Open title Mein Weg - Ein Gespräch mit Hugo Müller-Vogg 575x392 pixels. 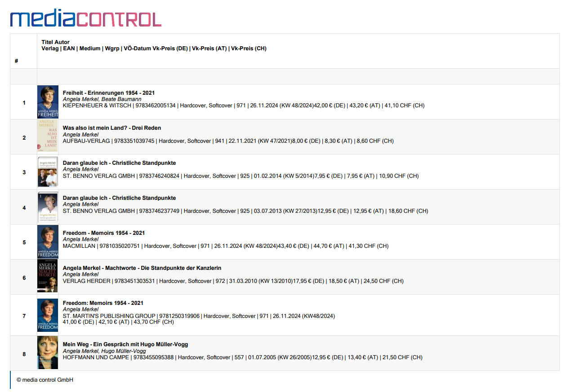coord(125,344)
